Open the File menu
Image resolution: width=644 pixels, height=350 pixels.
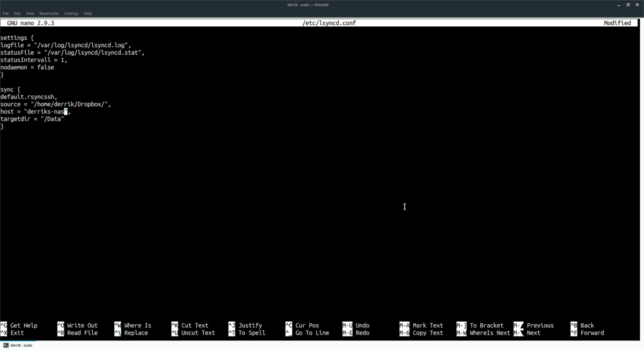pos(5,13)
